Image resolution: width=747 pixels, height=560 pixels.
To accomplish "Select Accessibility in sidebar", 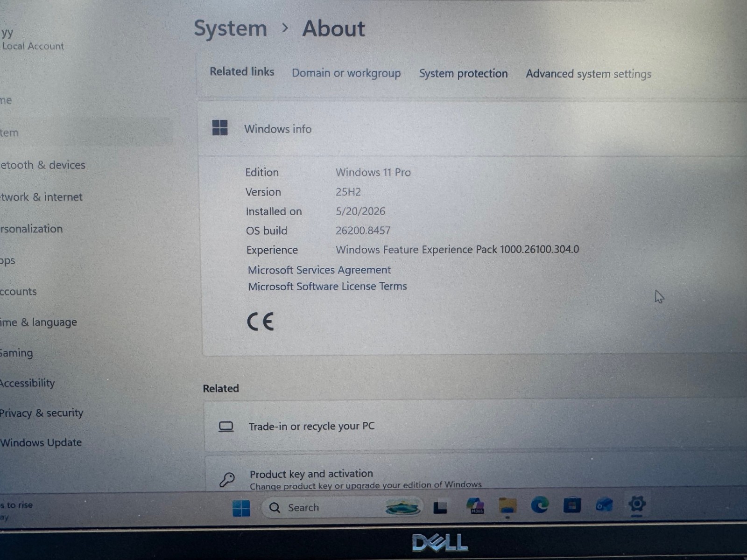I will coord(27,384).
